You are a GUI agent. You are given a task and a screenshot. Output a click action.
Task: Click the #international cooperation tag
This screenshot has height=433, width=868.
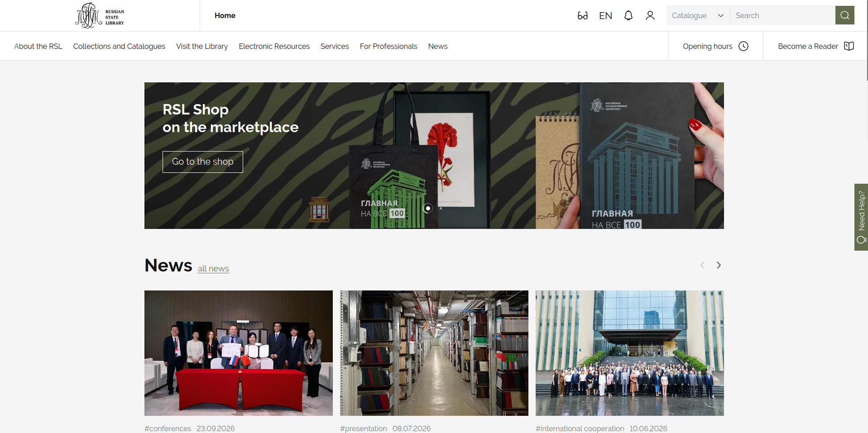pyautogui.click(x=580, y=428)
